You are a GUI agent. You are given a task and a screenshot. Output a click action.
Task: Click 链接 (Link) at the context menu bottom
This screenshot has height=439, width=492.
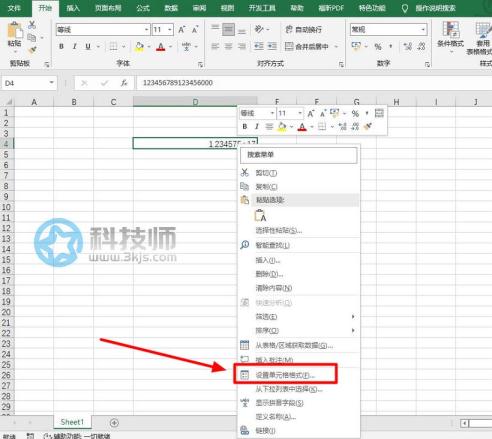pyautogui.click(x=265, y=431)
